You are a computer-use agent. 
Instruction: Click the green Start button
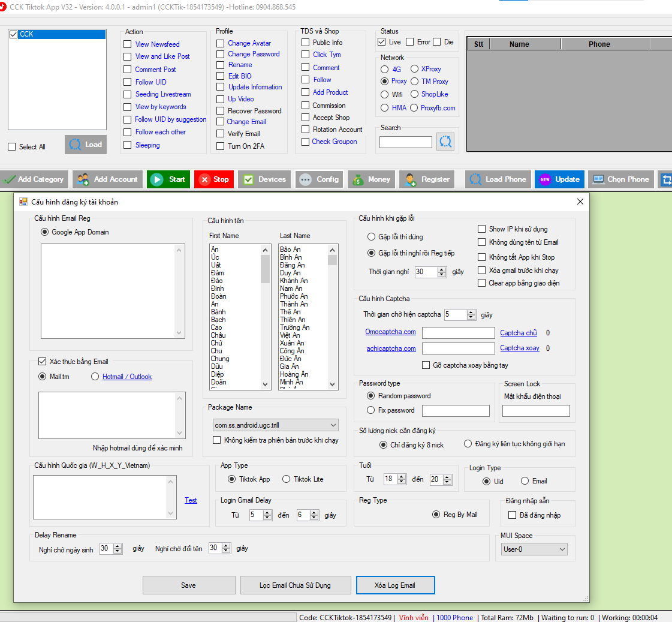point(168,179)
